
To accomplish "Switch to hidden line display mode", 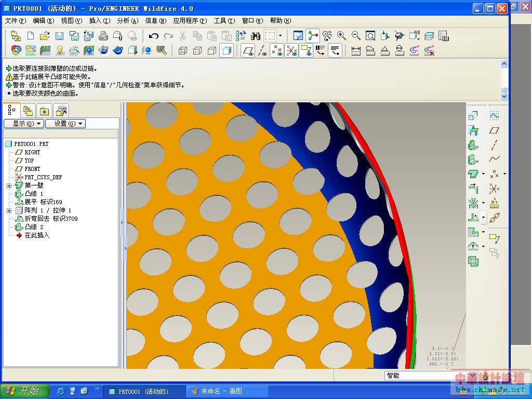I will (x=197, y=51).
